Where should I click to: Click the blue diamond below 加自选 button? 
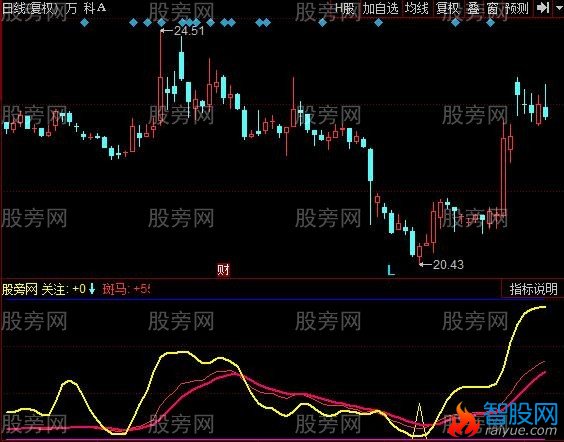coord(378,23)
